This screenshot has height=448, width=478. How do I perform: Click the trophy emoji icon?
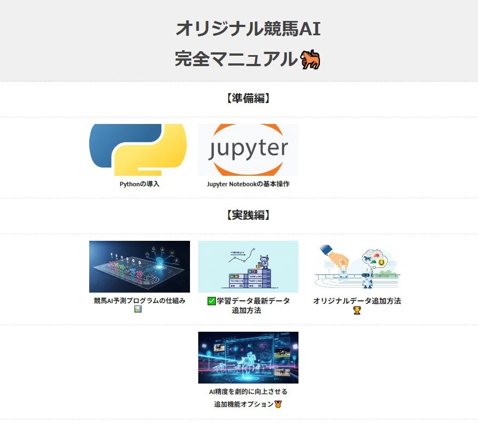pyautogui.click(x=357, y=310)
